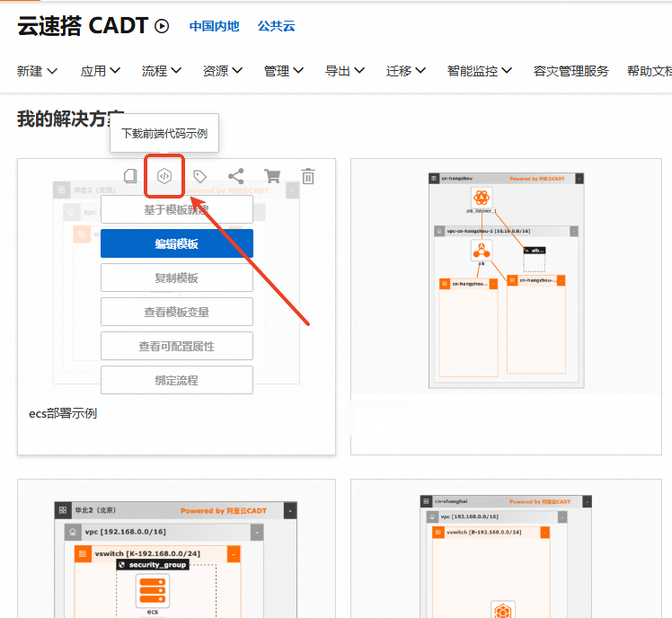
Task: Select the 中国内地 region link
Action: tap(215, 26)
